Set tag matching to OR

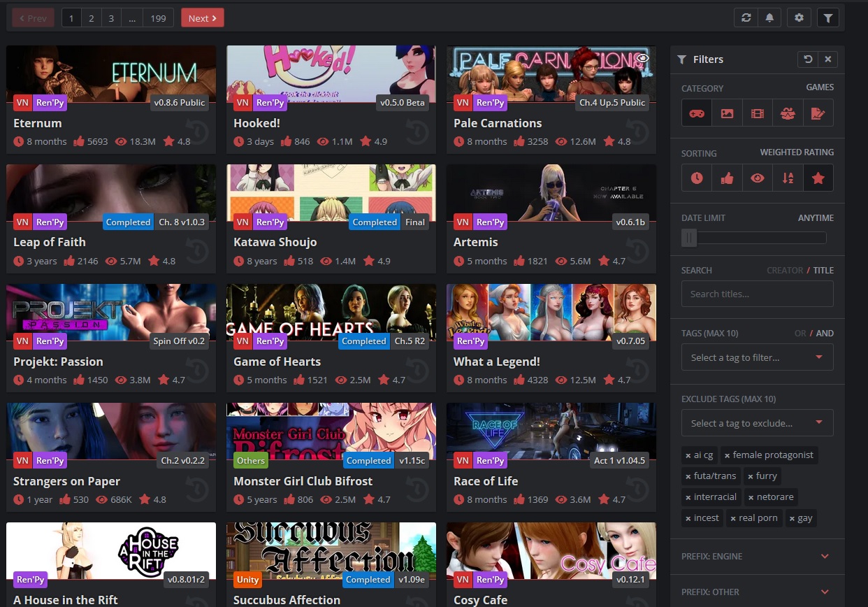point(800,333)
